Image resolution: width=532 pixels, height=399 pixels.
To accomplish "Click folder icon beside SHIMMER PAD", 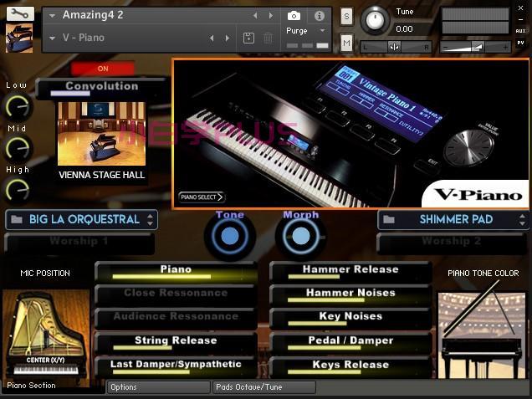I will click(x=389, y=219).
